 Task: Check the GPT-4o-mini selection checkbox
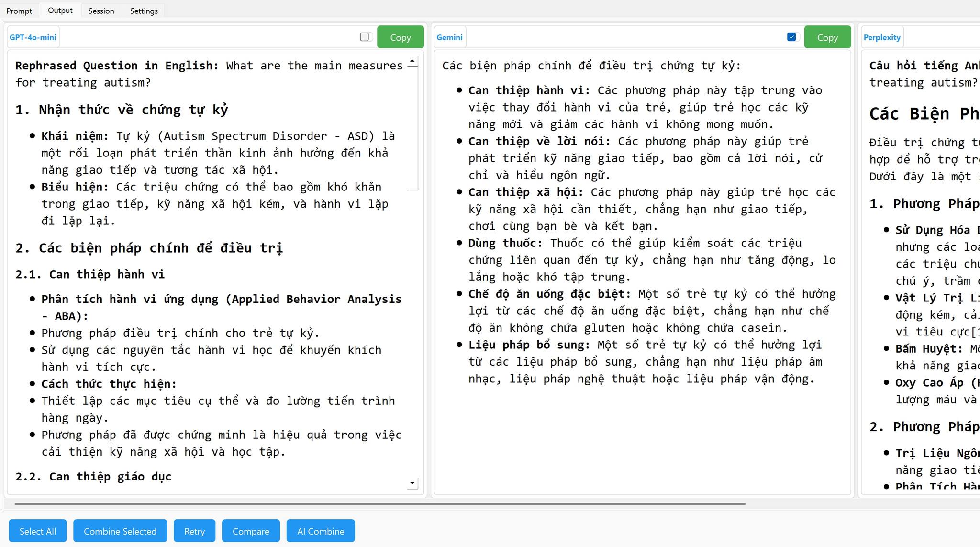365,37
